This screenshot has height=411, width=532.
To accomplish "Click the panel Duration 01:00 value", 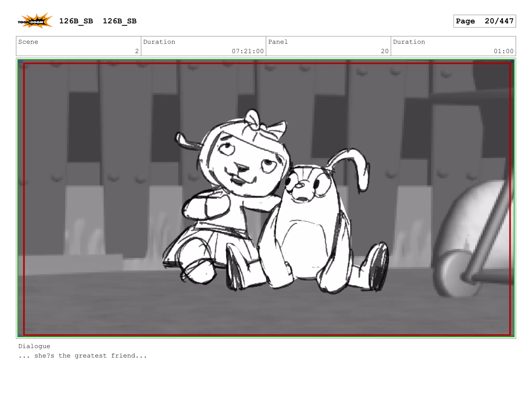I will (503, 51).
